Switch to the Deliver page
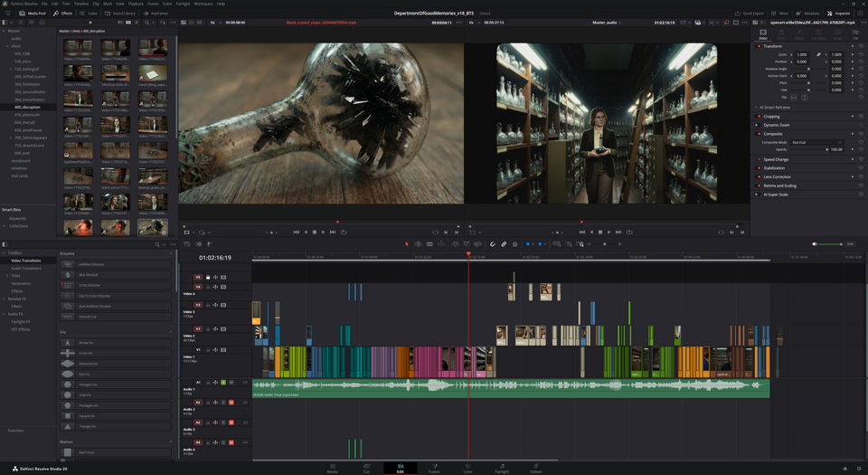The image size is (868, 475). pos(536,469)
